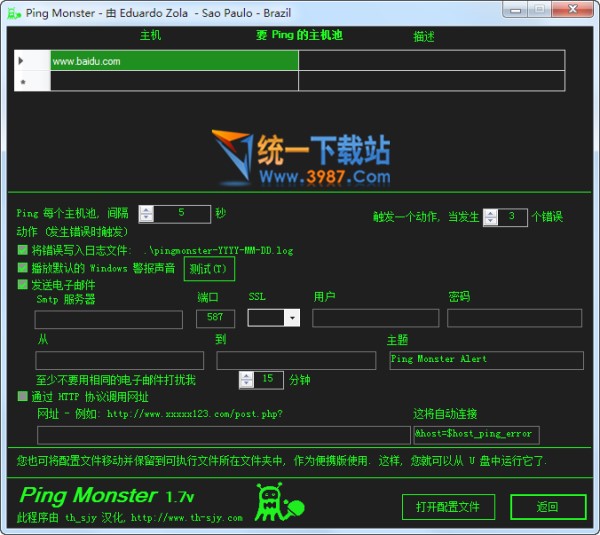The height and width of the screenshot is (535, 600).
Task: Click the description cell of baidu row
Action: [432, 60]
